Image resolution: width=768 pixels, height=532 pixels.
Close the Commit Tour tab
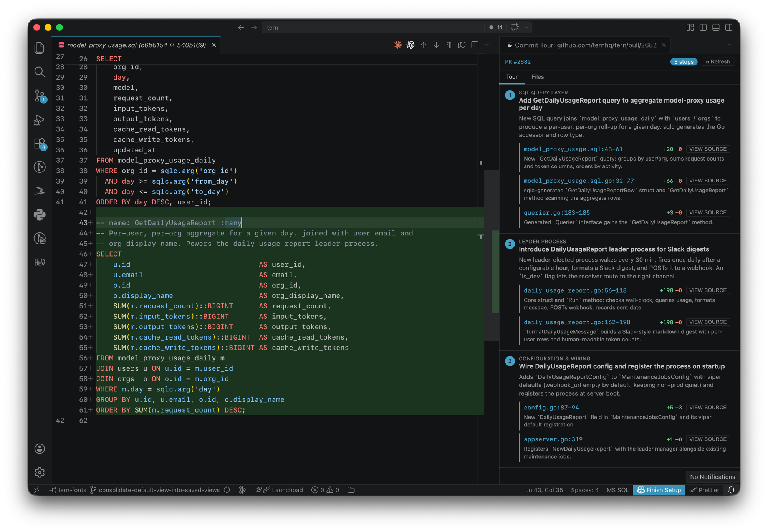(x=664, y=45)
